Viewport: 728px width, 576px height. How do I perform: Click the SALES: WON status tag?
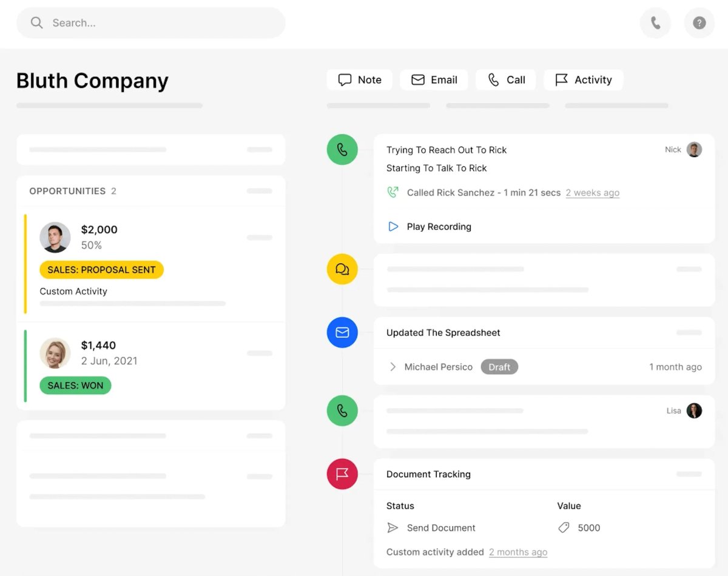pos(75,386)
